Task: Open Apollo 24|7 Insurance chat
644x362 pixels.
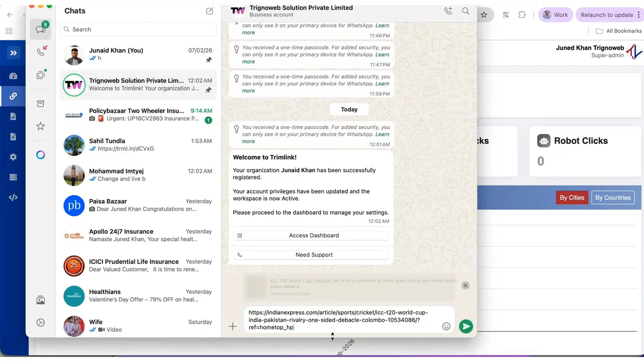Action: click(x=138, y=235)
